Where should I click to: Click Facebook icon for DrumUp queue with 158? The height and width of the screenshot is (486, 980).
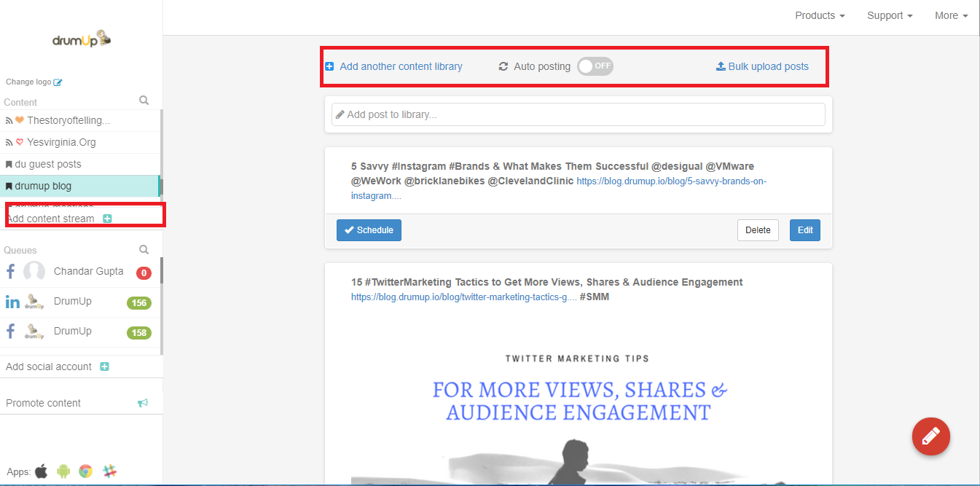pyautogui.click(x=11, y=332)
